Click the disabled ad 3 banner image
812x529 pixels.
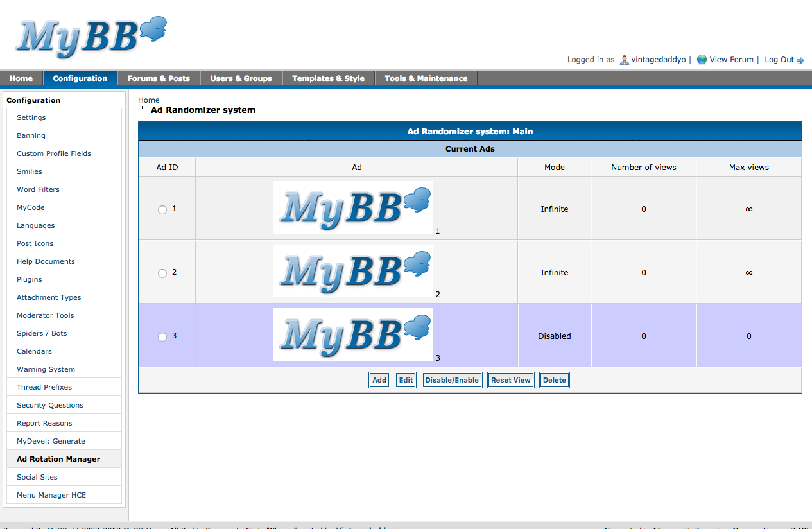352,334
